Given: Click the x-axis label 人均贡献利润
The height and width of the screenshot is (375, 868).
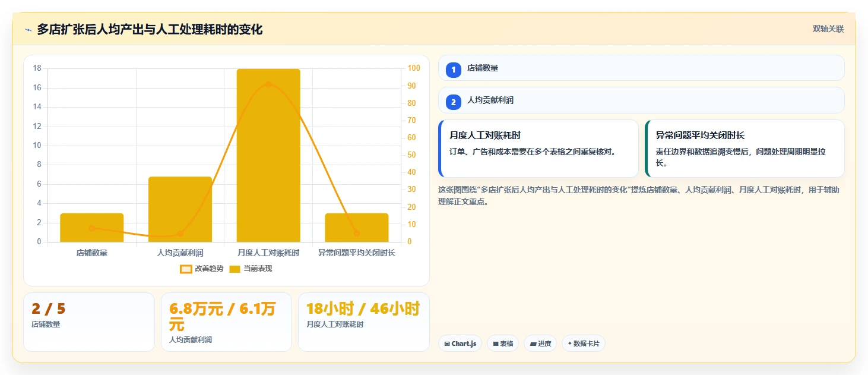Looking at the screenshot, I should pyautogui.click(x=180, y=253).
